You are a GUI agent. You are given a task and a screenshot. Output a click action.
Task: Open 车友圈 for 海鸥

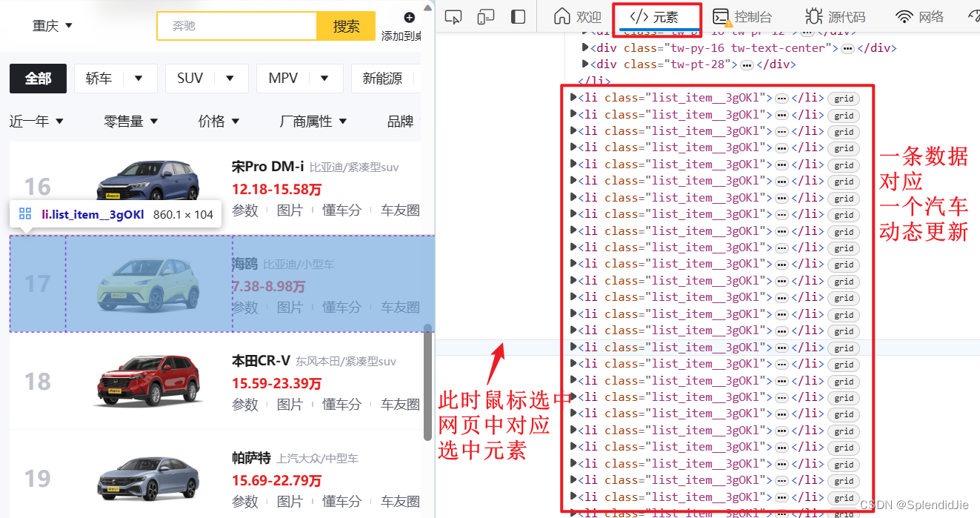(401, 307)
